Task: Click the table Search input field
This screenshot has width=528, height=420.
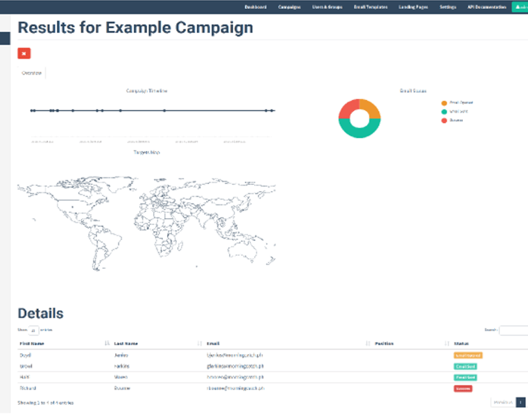Action: (x=513, y=331)
